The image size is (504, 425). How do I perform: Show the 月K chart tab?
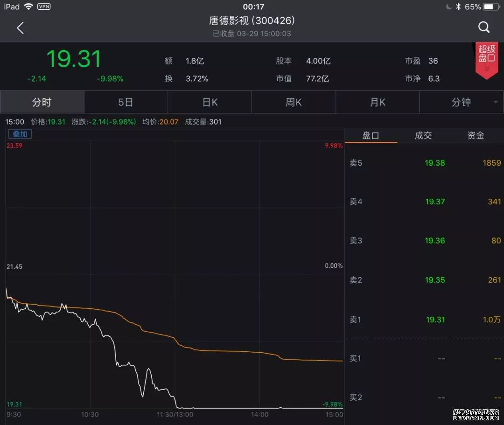[378, 102]
